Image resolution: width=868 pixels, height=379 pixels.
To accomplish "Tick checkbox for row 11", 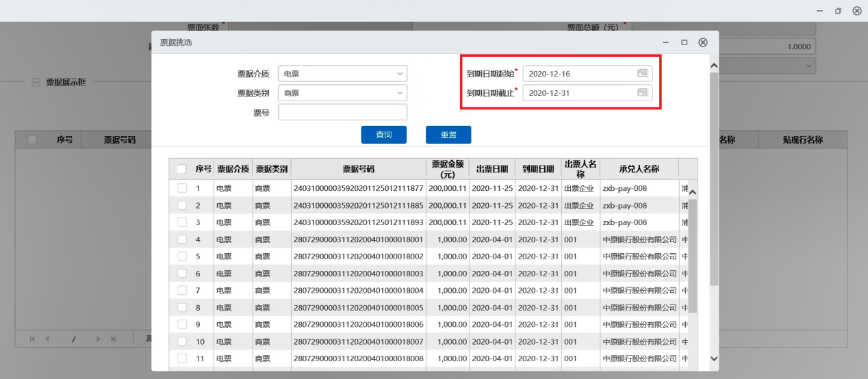I will (182, 358).
